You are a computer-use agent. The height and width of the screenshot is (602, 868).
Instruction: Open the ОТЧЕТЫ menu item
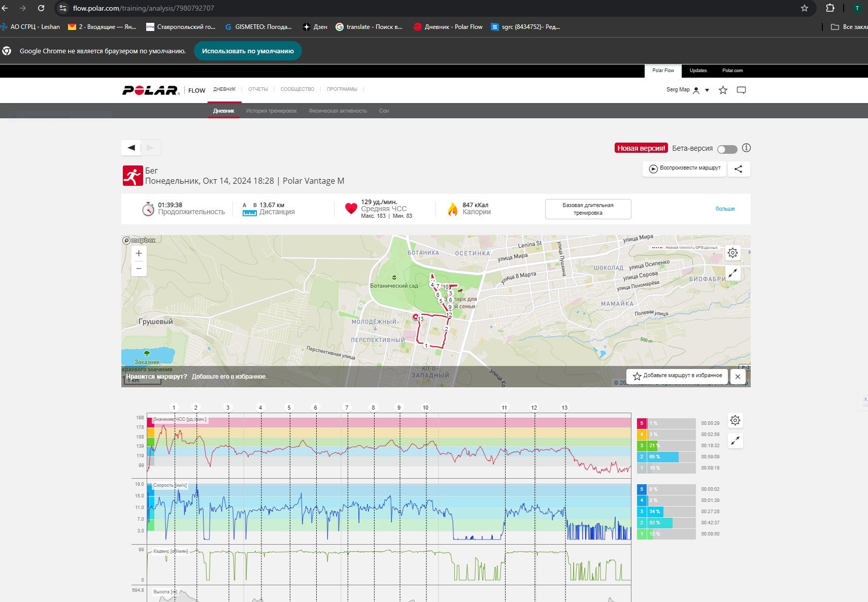coord(258,89)
